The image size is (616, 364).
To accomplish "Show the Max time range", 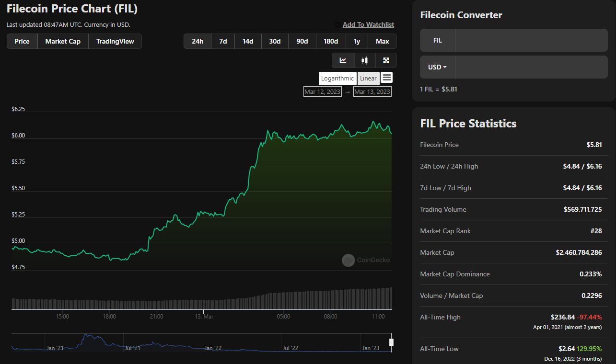I will click(x=383, y=41).
